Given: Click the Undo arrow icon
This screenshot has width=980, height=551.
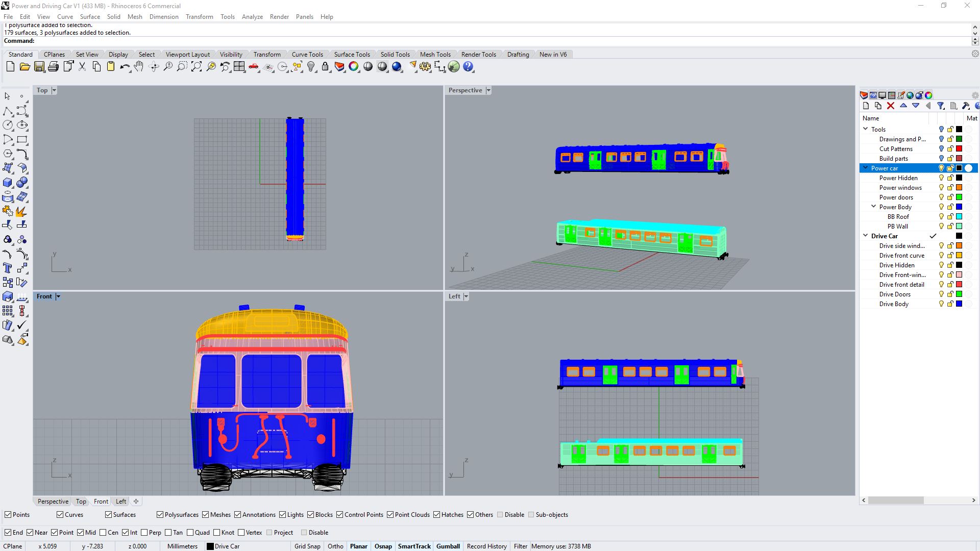Looking at the screenshot, I should 124,67.
